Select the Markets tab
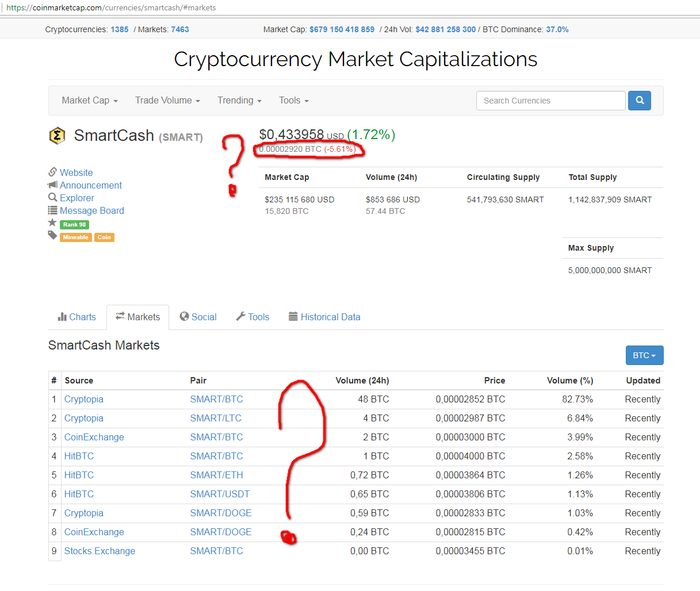Screen dimensions: 700x591 138,317
